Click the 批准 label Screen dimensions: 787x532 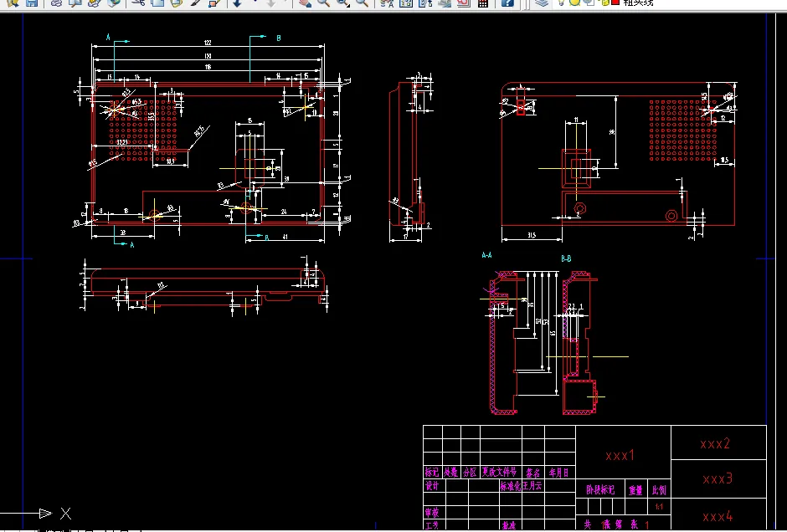pyautogui.click(x=509, y=525)
